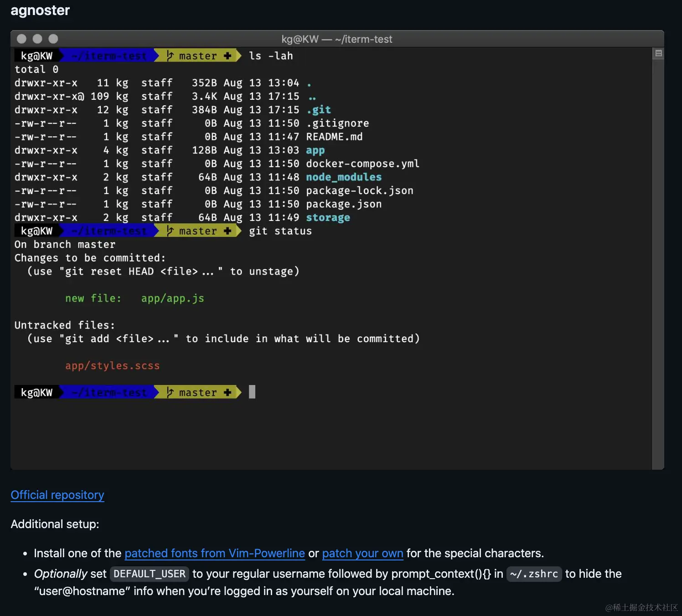Screen dimensions: 682x616
Task: Click the "352B" size in the listing
Action: point(204,83)
